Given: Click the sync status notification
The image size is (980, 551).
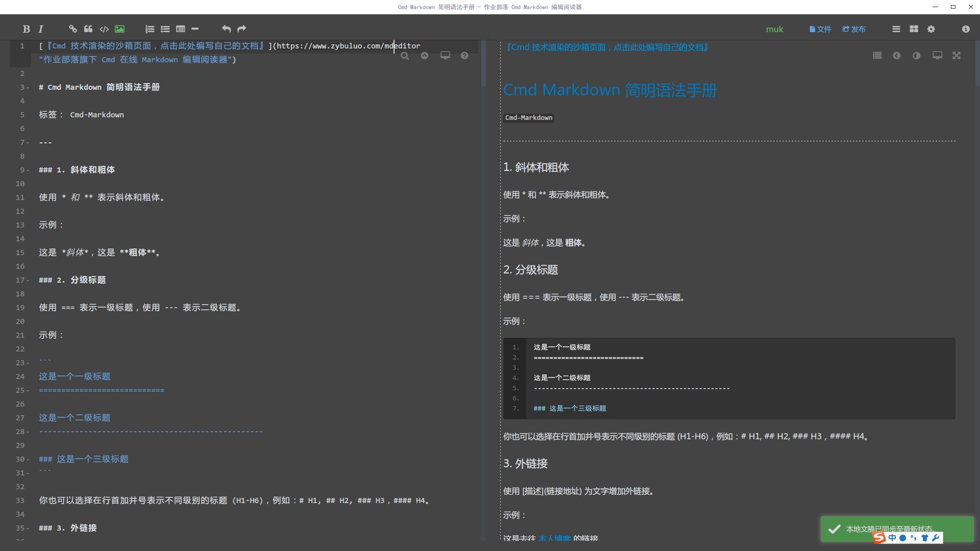Looking at the screenshot, I should [897, 529].
